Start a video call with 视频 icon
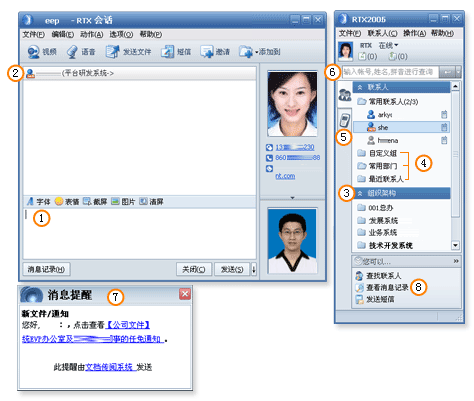Viewport: 474px width, 401px height. point(33,52)
